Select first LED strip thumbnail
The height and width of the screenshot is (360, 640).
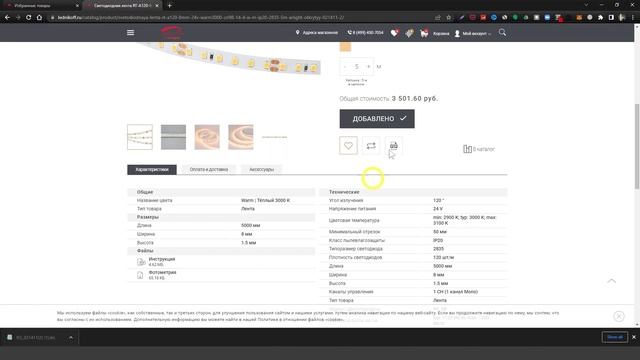tap(140, 137)
